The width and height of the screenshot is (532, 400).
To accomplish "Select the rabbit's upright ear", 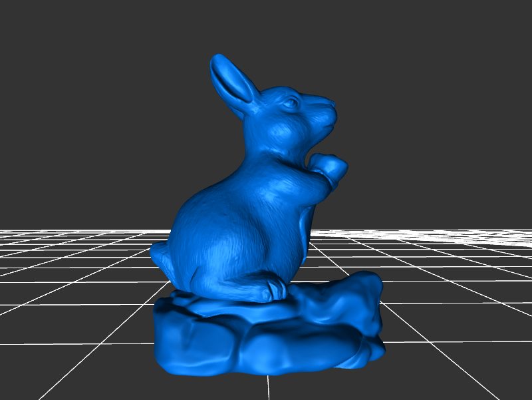I will point(232,83).
